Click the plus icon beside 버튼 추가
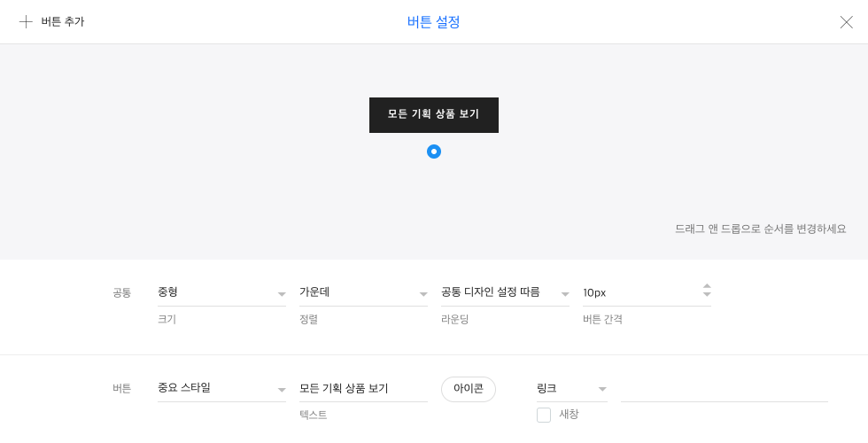The height and width of the screenshot is (443, 868). click(x=26, y=22)
